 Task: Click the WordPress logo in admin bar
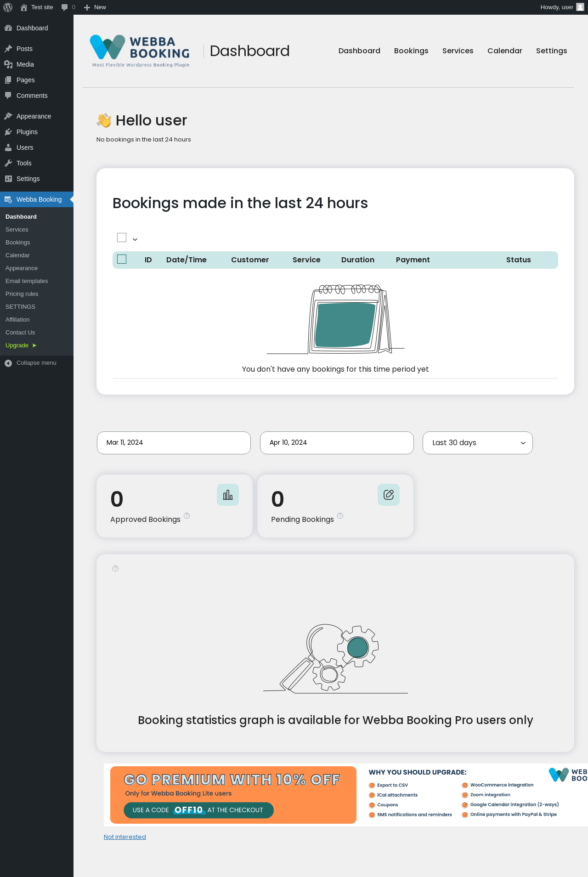coord(8,7)
